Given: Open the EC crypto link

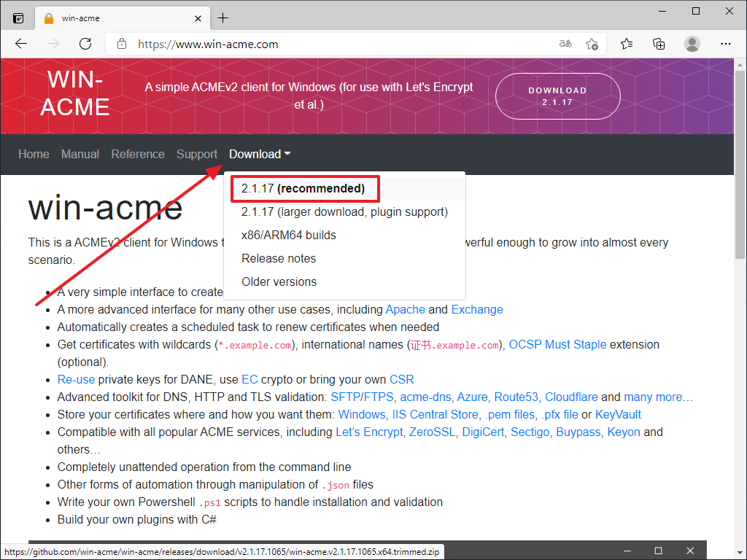Looking at the screenshot, I should (249, 379).
